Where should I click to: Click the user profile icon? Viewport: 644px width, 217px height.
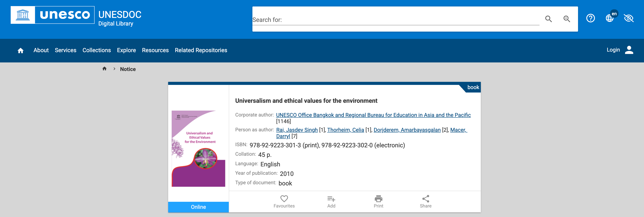pos(629,50)
